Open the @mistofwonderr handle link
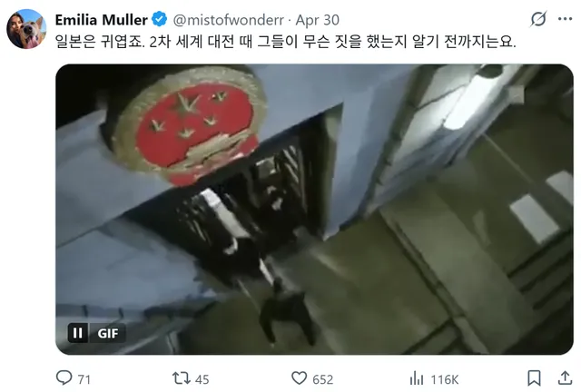Viewport: 581px width, 392px height. [x=228, y=20]
